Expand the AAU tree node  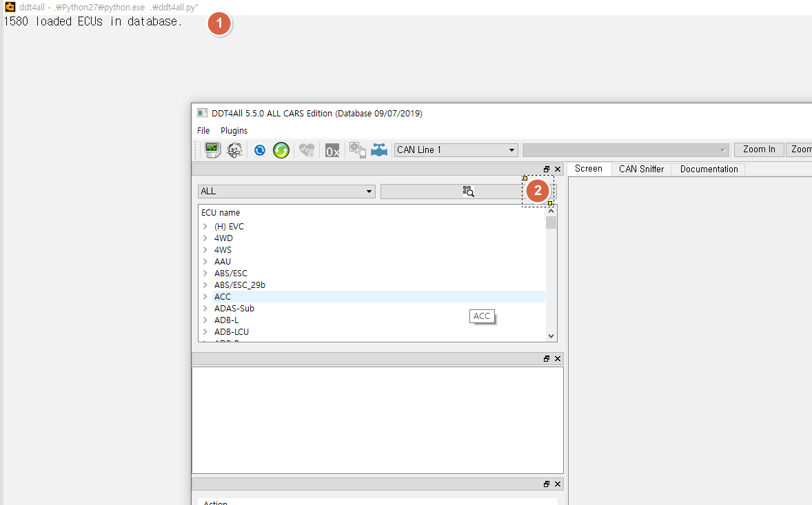coord(205,261)
